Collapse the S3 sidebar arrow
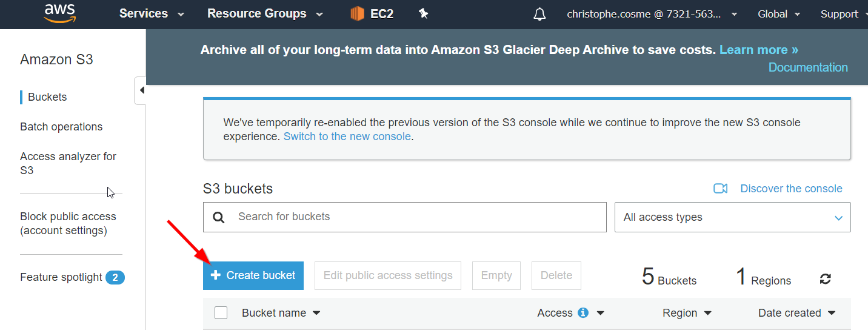This screenshot has width=868, height=330. point(141,90)
